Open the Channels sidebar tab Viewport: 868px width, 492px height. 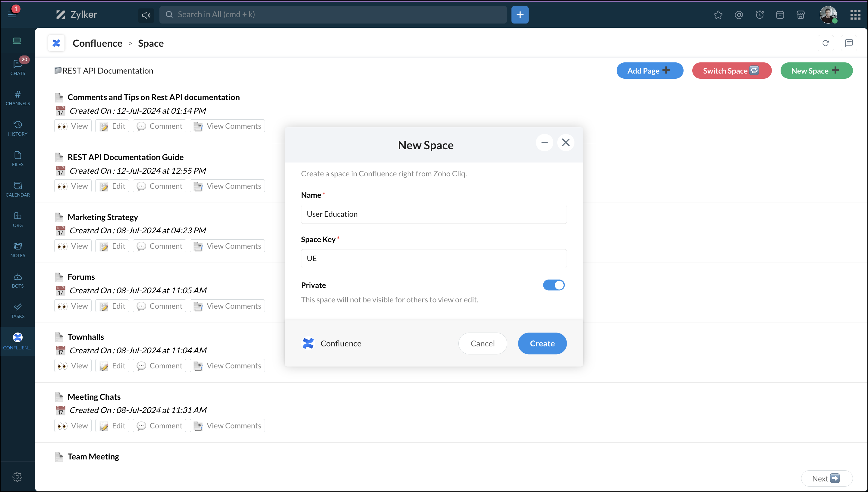[x=17, y=98]
